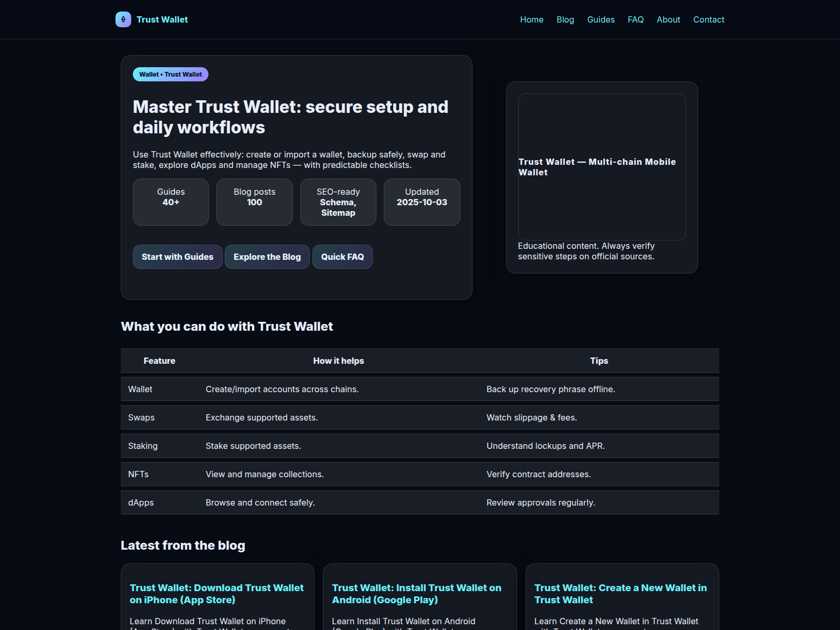Select Guides in the top navigation
The width and height of the screenshot is (840, 630).
pos(601,19)
